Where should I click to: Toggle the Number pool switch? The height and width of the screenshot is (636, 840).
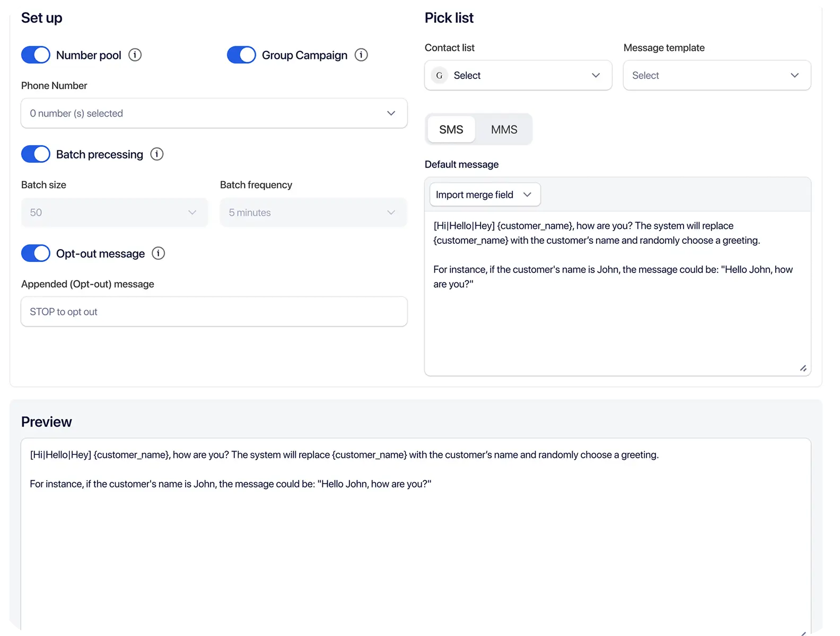[36, 55]
